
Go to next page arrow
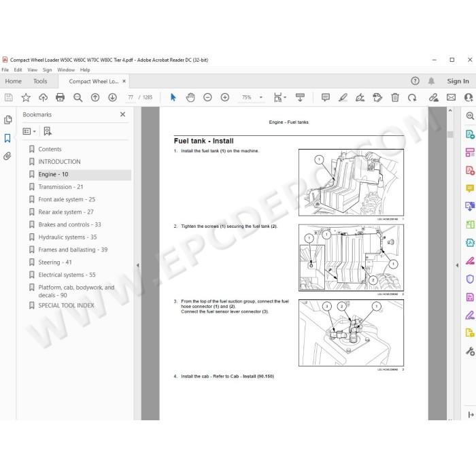(x=112, y=97)
